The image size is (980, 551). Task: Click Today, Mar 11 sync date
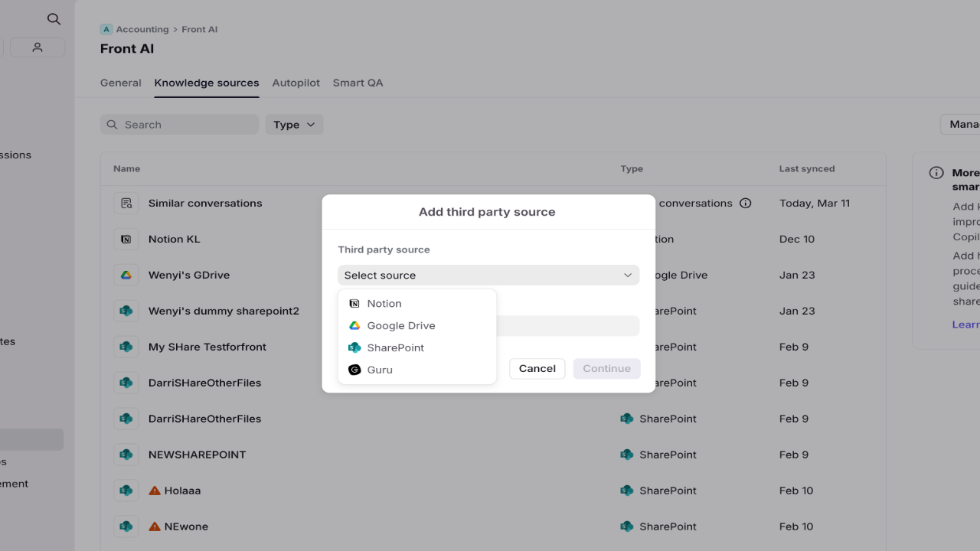[x=815, y=203]
